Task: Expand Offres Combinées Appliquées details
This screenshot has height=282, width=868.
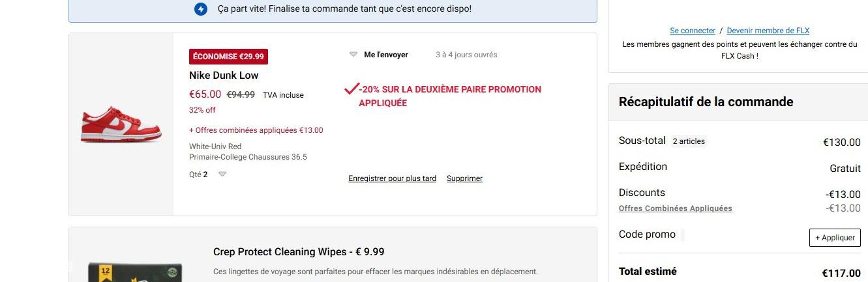Action: pos(675,208)
